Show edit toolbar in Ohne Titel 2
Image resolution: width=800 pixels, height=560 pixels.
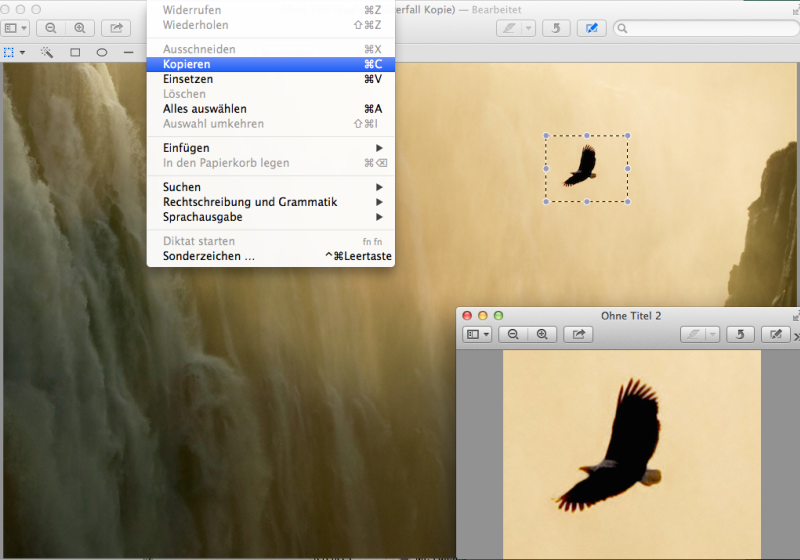point(771,335)
